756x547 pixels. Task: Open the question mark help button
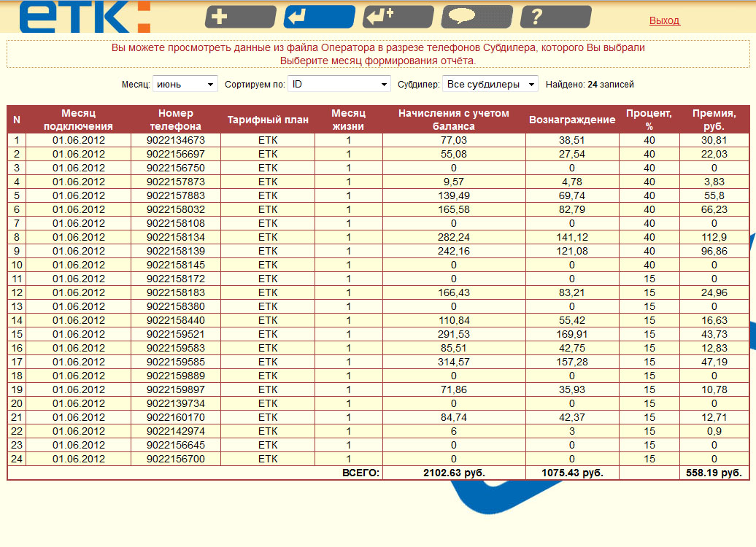click(556, 18)
